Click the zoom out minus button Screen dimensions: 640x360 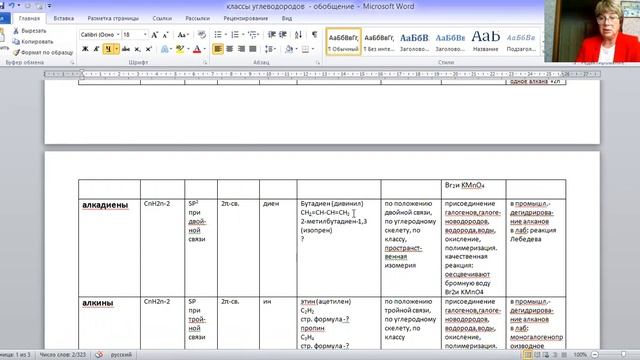pos(595,355)
